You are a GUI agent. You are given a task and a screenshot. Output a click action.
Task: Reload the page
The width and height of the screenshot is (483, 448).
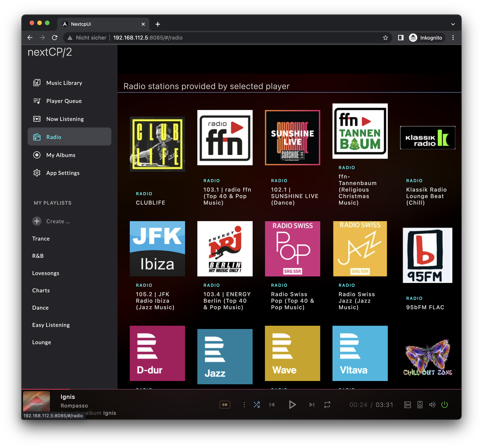[x=55, y=38]
